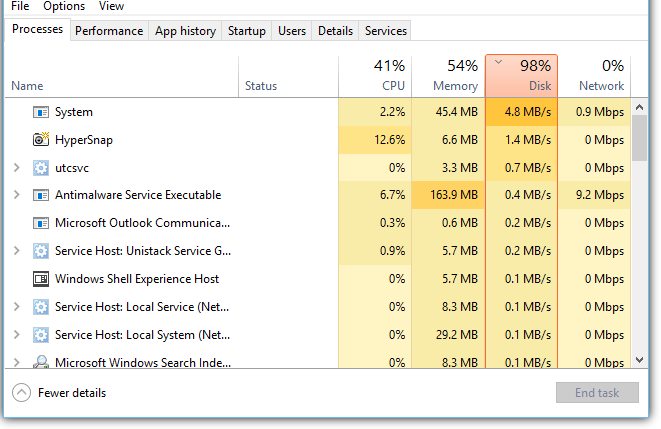Click the Microsoft Outlook Communications icon
Screen dimensions: 661x429
coord(41,223)
